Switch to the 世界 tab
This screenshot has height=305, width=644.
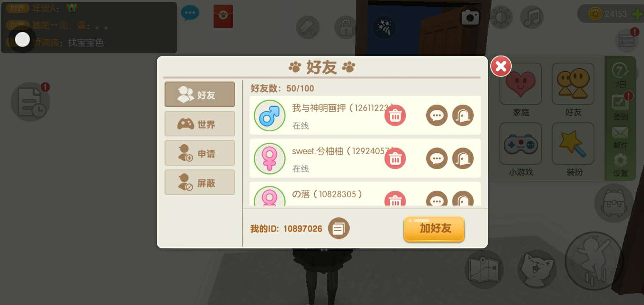[x=200, y=124]
